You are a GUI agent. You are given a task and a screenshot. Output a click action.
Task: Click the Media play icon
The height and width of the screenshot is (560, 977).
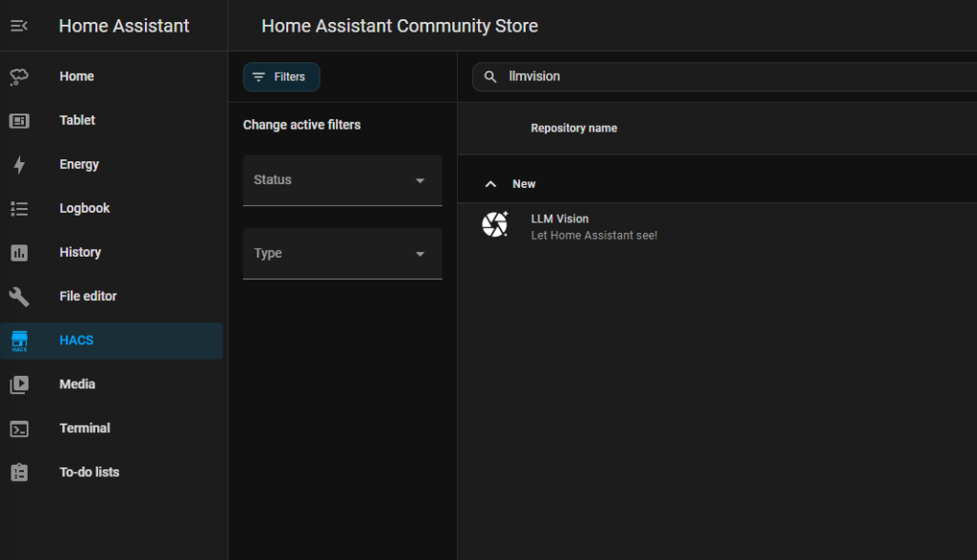19,384
